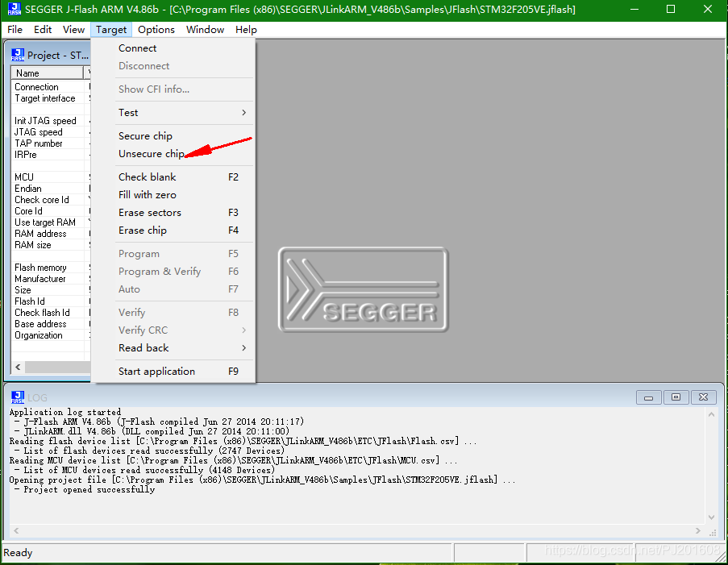Select the Core Id row
Screen dimensions: 728x565
[51, 211]
